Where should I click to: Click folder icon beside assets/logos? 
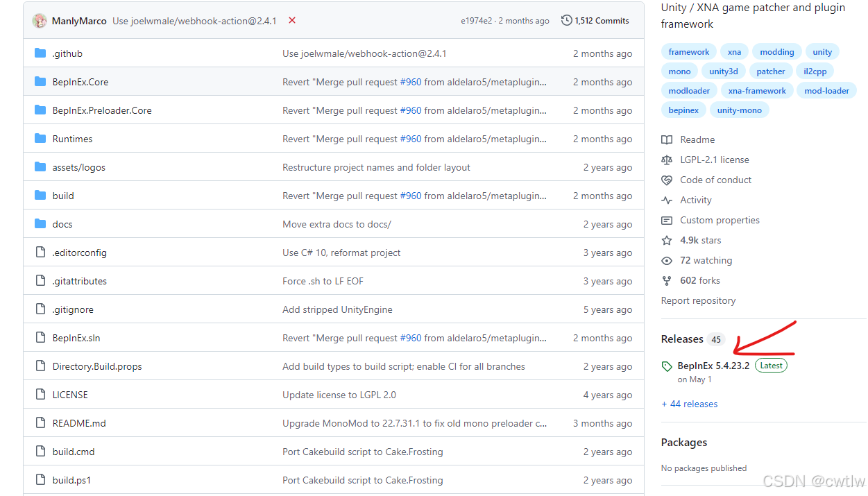[40, 167]
